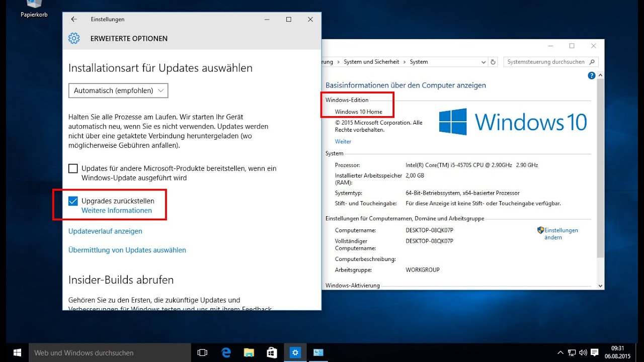
Task: Refresh the System control panel window
Action: (493, 62)
